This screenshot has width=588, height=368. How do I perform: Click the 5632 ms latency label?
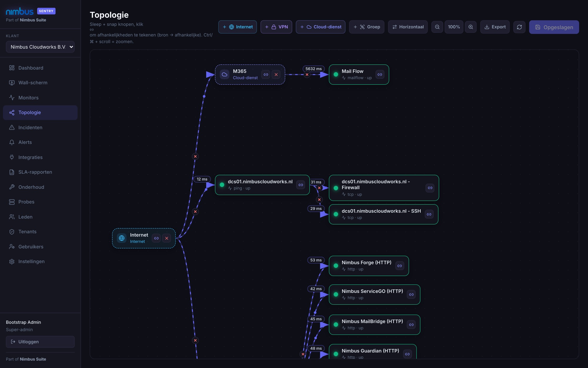coord(314,69)
